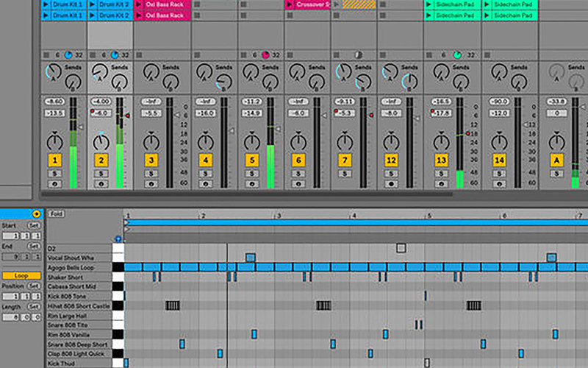Arm track 4 for recording
The image size is (588, 368).
click(206, 184)
